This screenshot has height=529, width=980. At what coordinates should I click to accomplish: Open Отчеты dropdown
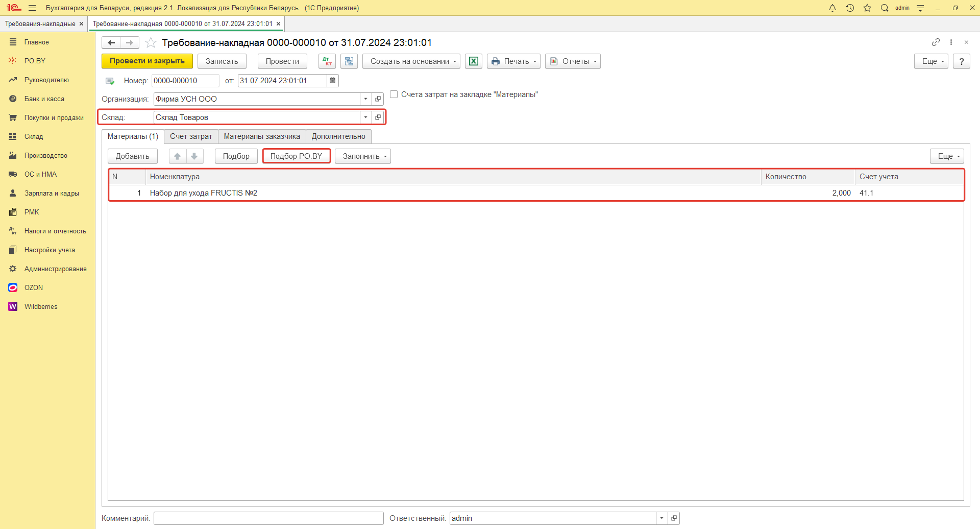click(x=573, y=61)
